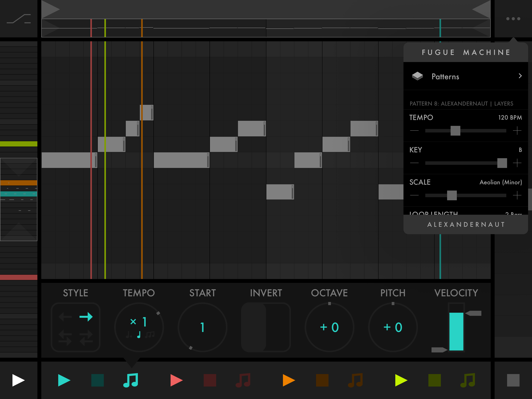Click the yellow-green playhead music note
Viewport: 532px width, 399px height.
point(468,380)
